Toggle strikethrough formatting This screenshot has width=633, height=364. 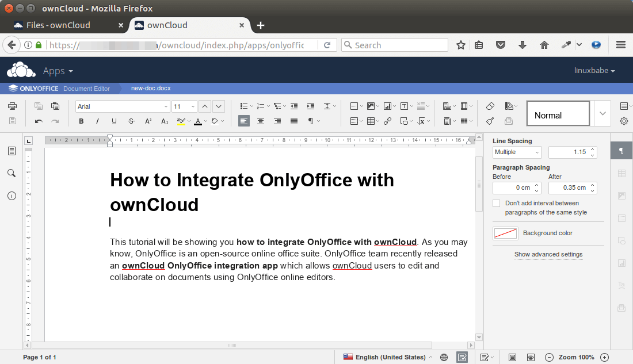pyautogui.click(x=131, y=121)
